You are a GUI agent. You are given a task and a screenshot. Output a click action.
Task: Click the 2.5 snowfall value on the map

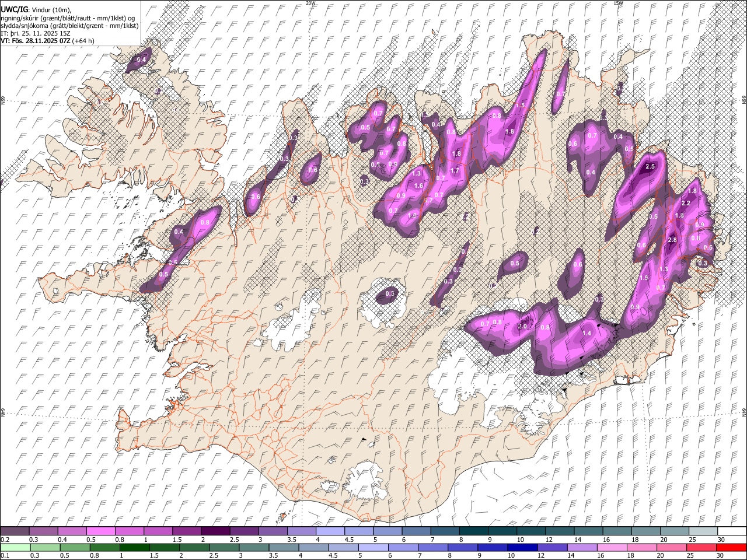[650, 167]
